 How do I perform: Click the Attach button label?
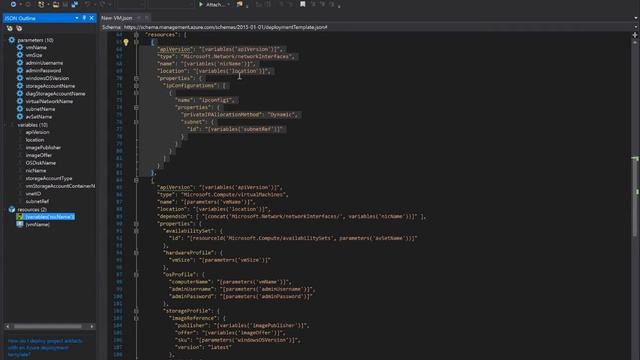point(216,4)
